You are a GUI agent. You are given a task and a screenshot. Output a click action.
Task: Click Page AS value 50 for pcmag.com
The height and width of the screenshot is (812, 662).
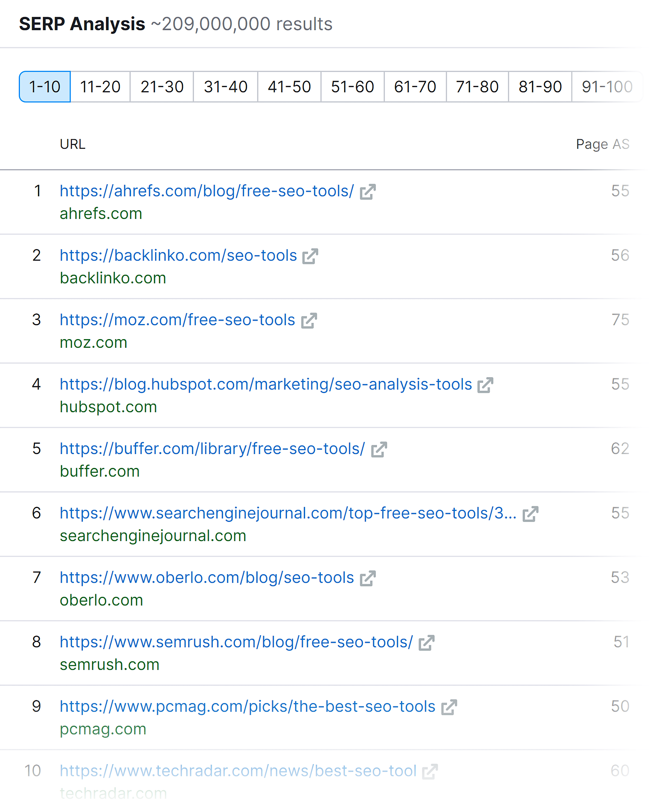pos(620,707)
